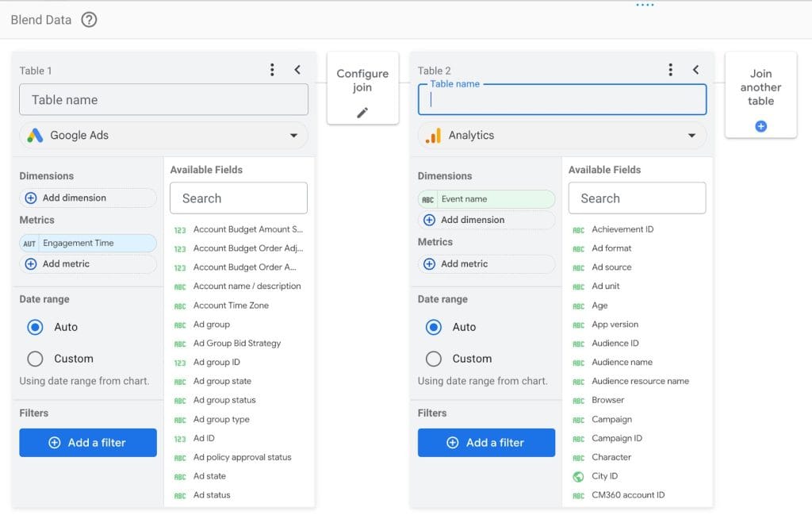The height and width of the screenshot is (519, 812).
Task: Add a metric to Table 2
Action: pyautogui.click(x=486, y=264)
